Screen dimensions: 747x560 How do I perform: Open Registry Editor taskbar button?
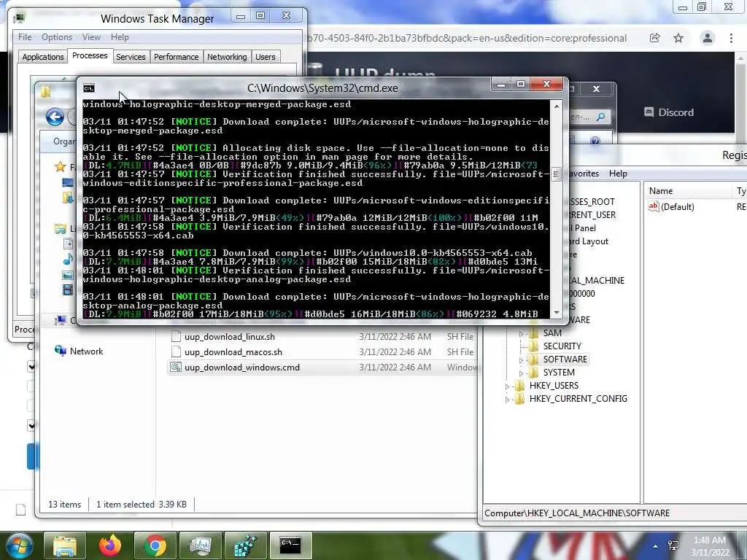pyautogui.click(x=245, y=545)
